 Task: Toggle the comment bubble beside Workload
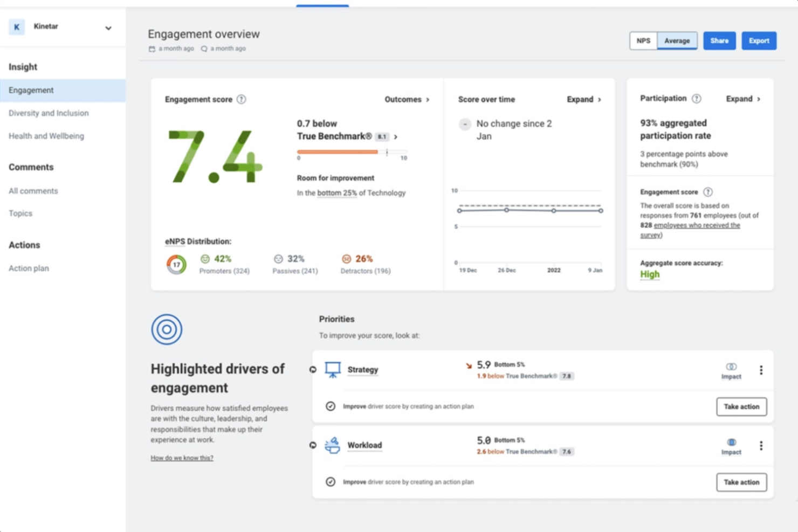tap(313, 445)
